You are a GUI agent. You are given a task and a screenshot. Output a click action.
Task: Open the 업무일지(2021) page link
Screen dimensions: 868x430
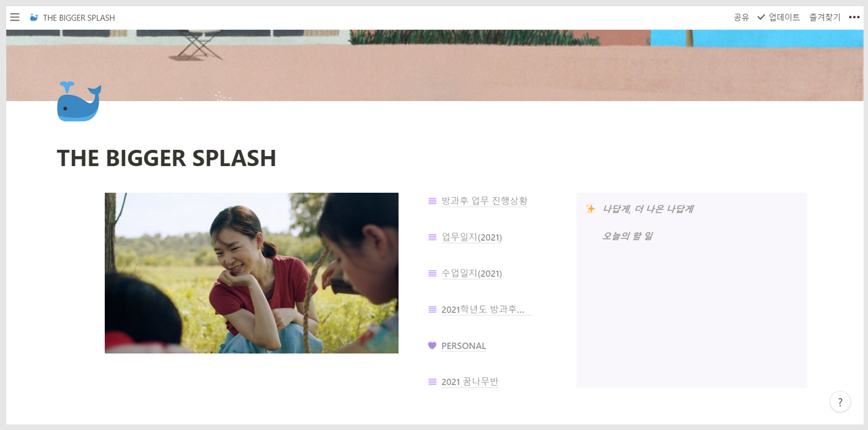pyautogui.click(x=471, y=237)
